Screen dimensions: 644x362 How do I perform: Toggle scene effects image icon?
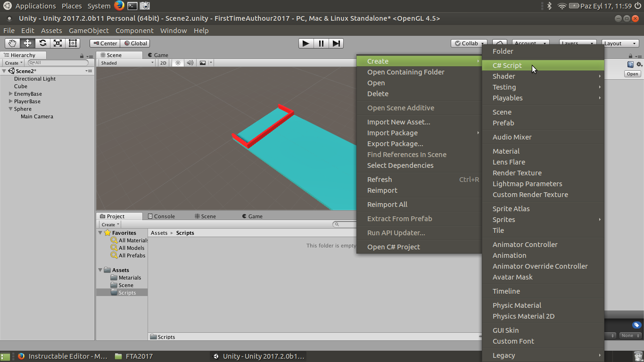coord(203,63)
